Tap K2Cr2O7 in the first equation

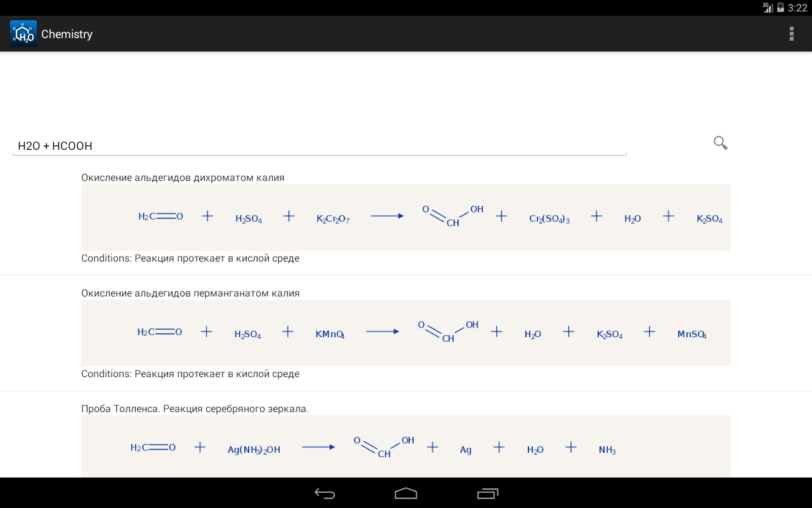tap(333, 219)
